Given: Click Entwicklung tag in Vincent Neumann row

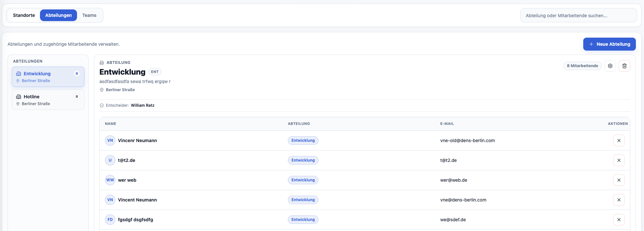Looking at the screenshot, I should (303, 200).
